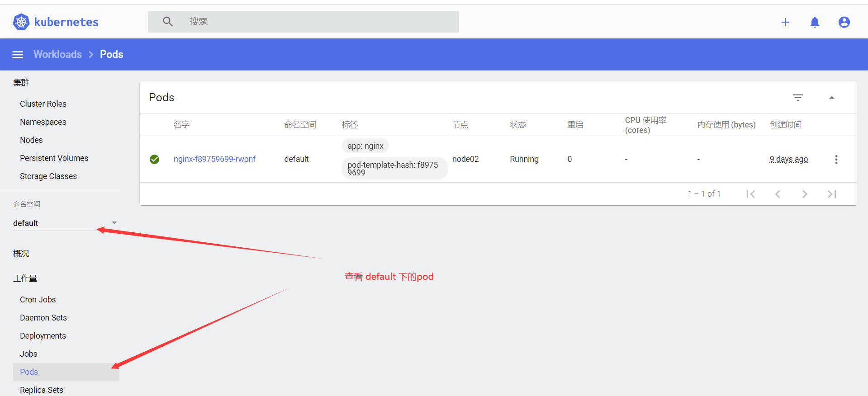Click the Kubernetes logo icon

tap(21, 22)
